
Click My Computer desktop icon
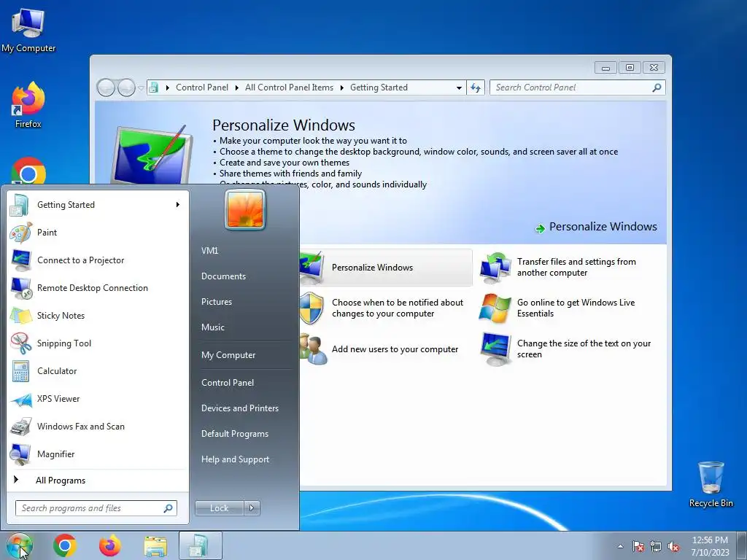[28, 29]
